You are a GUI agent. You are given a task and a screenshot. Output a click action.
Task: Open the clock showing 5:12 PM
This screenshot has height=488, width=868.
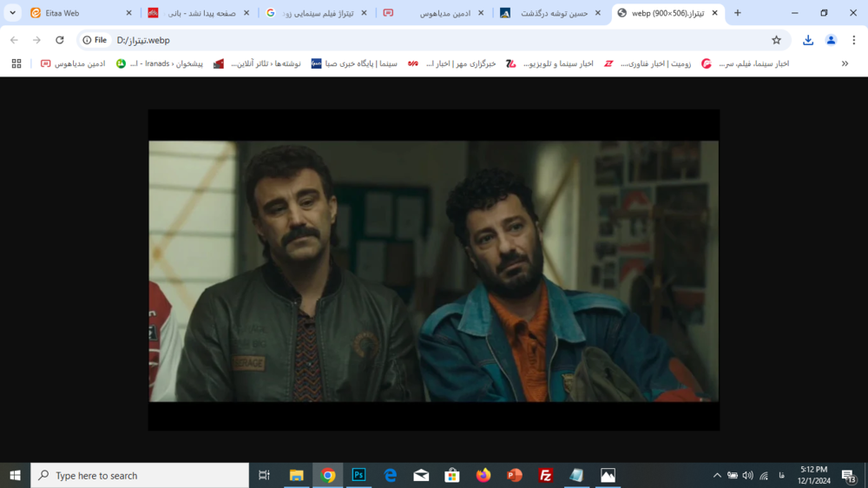click(814, 475)
